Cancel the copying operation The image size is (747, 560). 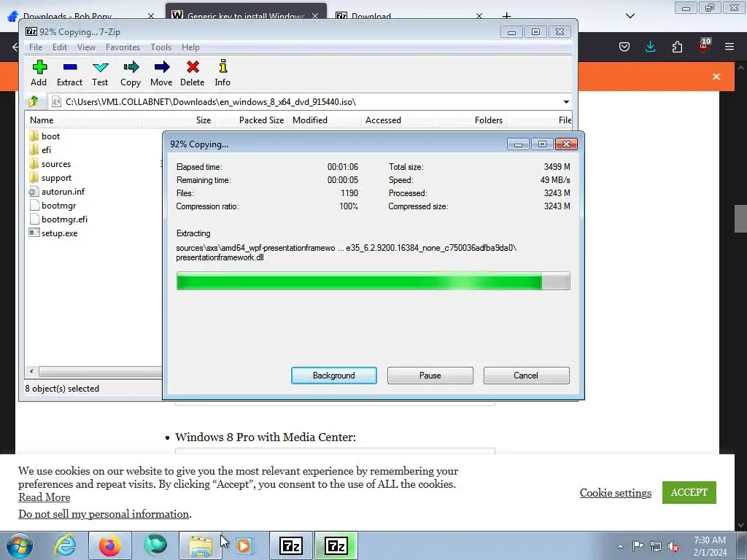(526, 376)
